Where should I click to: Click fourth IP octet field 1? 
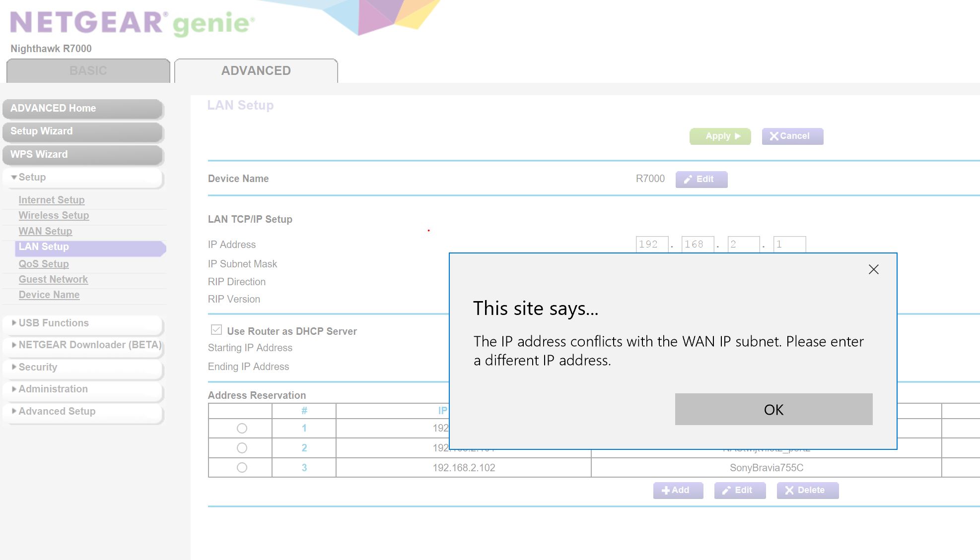point(789,245)
